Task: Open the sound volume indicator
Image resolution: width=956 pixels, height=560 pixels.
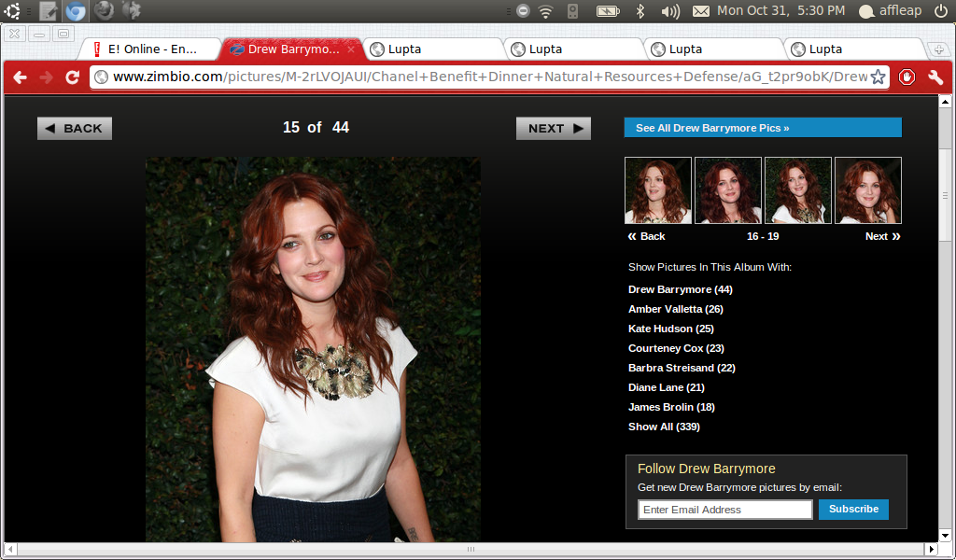Action: click(670, 11)
